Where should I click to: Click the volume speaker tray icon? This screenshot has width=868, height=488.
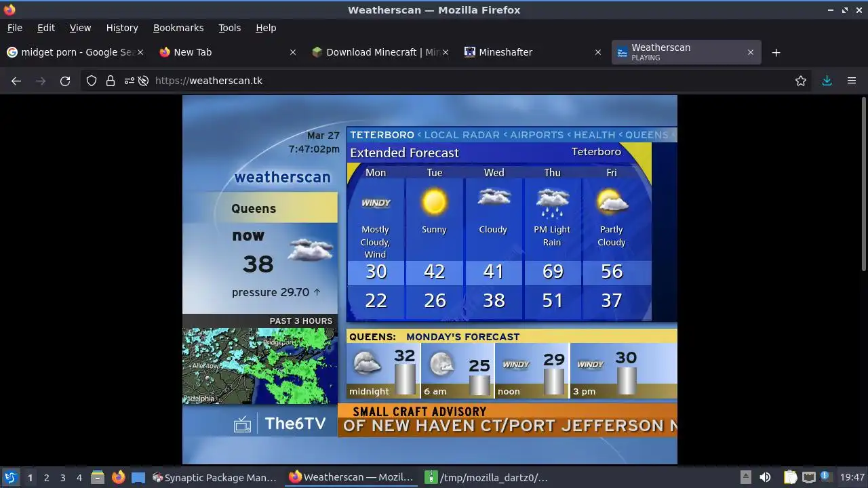pos(765,477)
